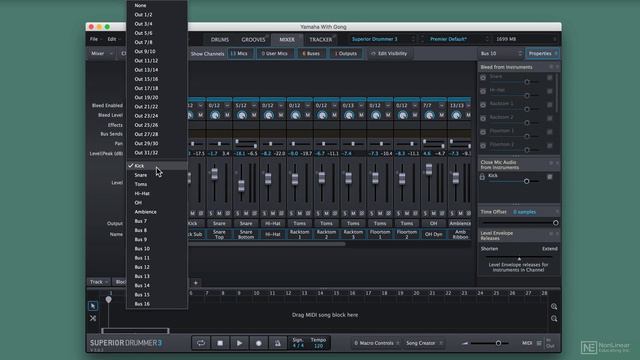Click the Snare Bottom level fader

pyautogui.click(x=241, y=185)
